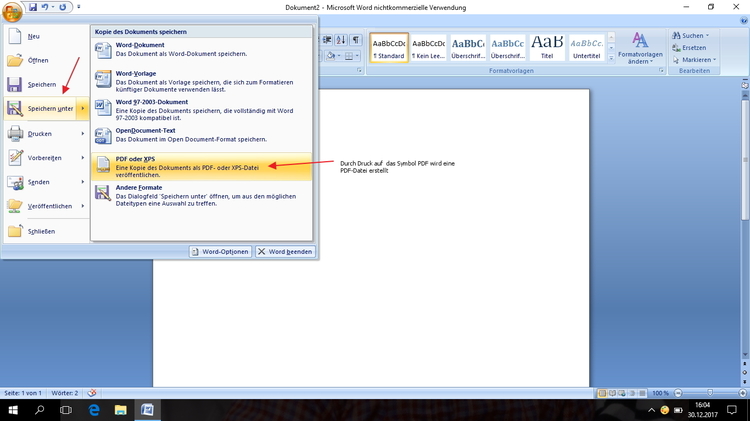Select Speichern in the Office menu
This screenshot has height=421, width=750.
46,84
